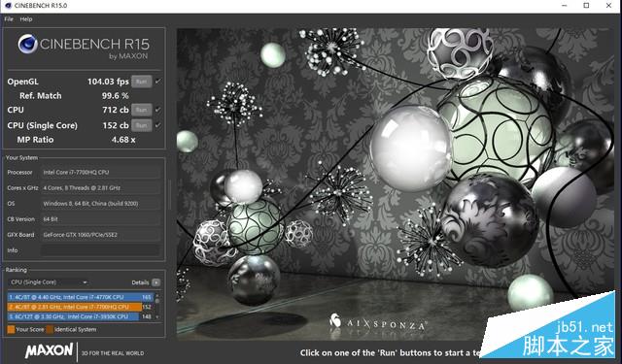The image size is (622, 364).
Task: Click the GFX Board field GeForce GTX 1060
Action: click(x=101, y=235)
